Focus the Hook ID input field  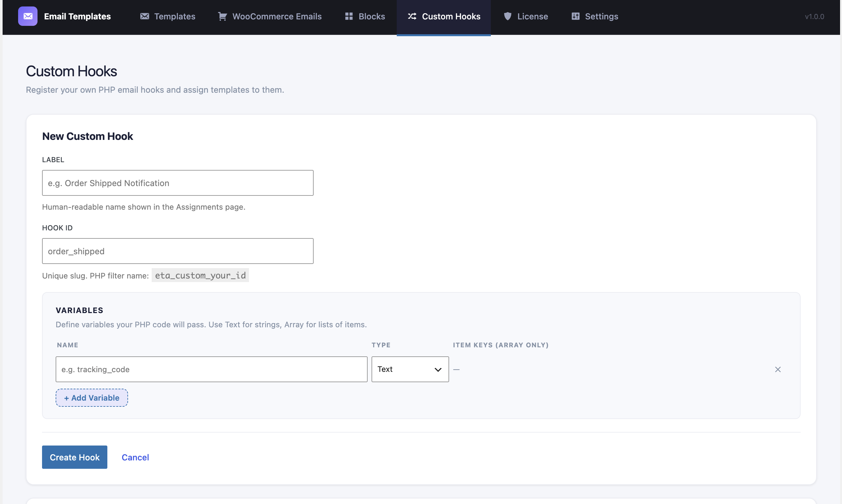tap(178, 251)
